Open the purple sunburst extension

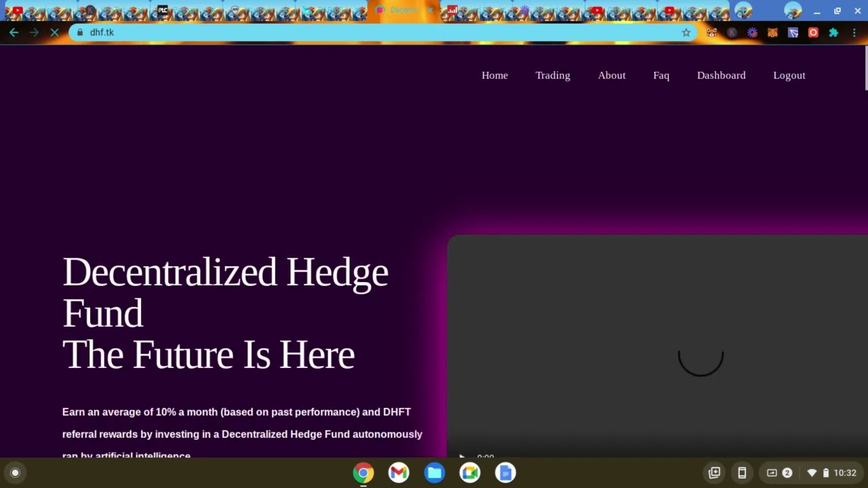point(752,33)
